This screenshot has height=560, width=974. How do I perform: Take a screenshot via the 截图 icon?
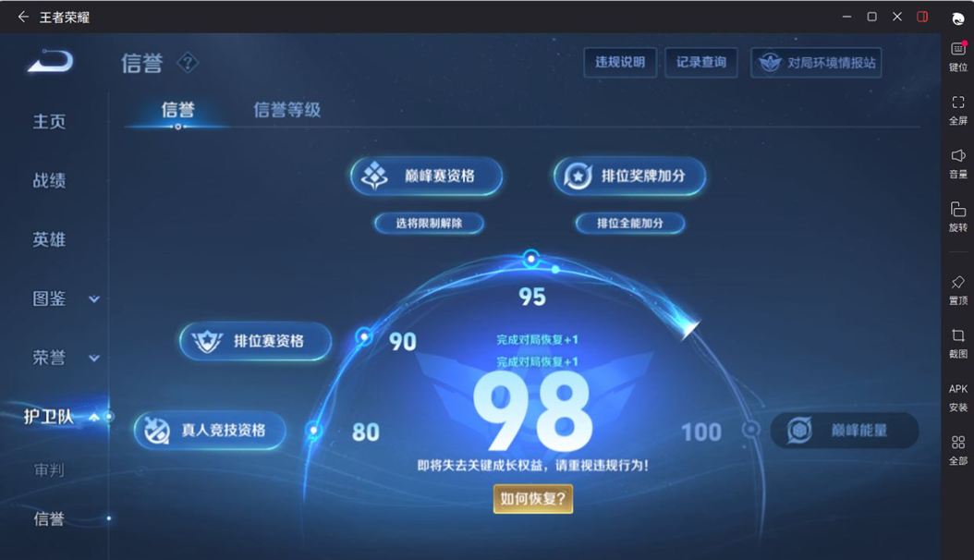click(x=957, y=343)
